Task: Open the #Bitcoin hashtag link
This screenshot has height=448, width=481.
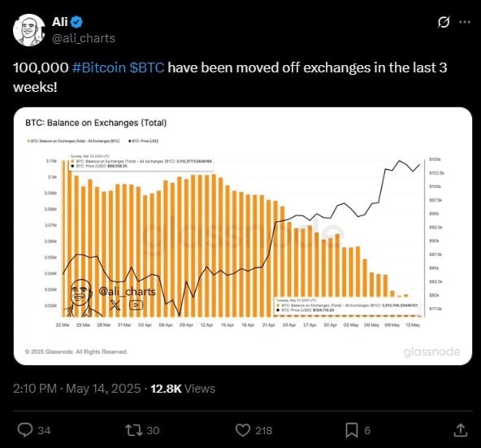Action: (x=99, y=67)
